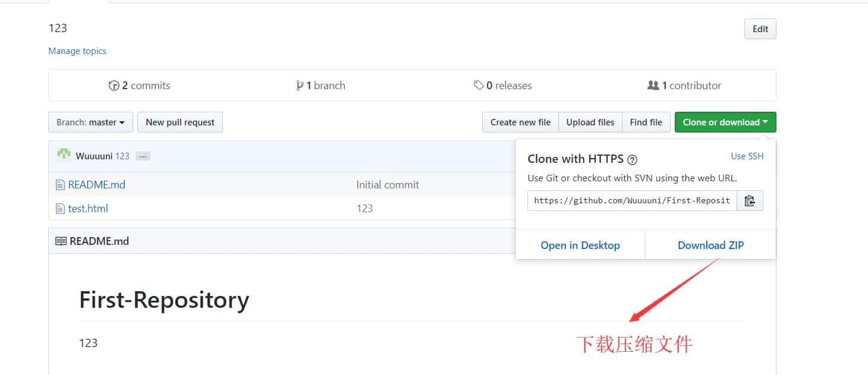Click the book icon beside README.md header
Viewport: 868px width, 375px height.
tap(61, 241)
